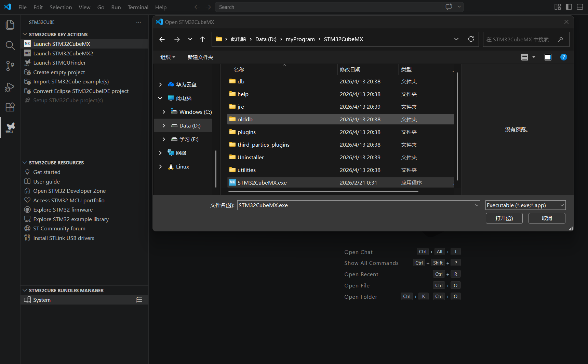Collapse the STM32CUBE RESOURCES section
The width and height of the screenshot is (588, 364).
click(25, 162)
